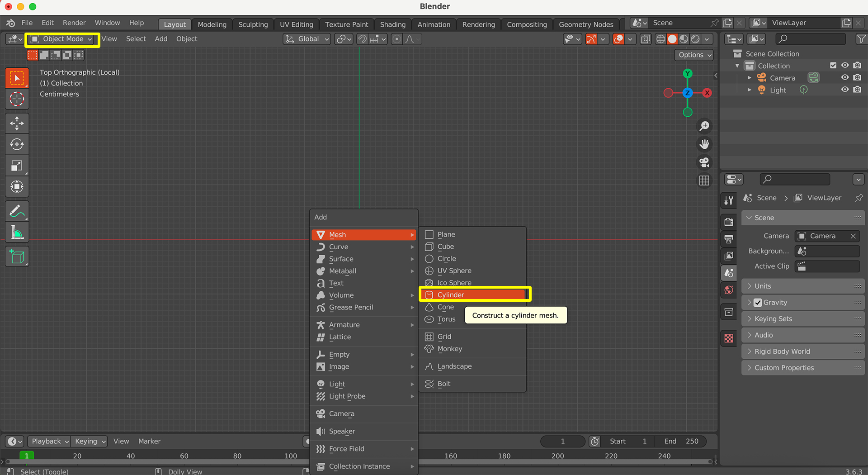Toggle camera view icon in viewport

tap(704, 162)
